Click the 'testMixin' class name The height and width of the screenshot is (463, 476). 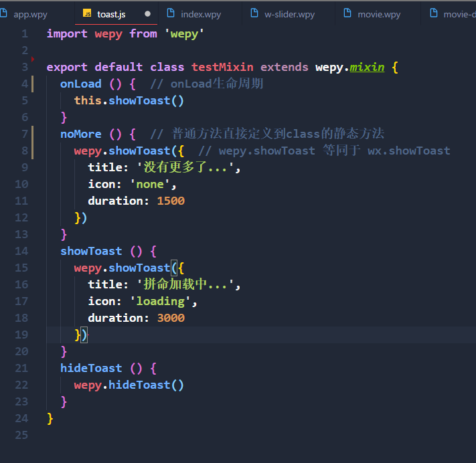click(x=222, y=67)
